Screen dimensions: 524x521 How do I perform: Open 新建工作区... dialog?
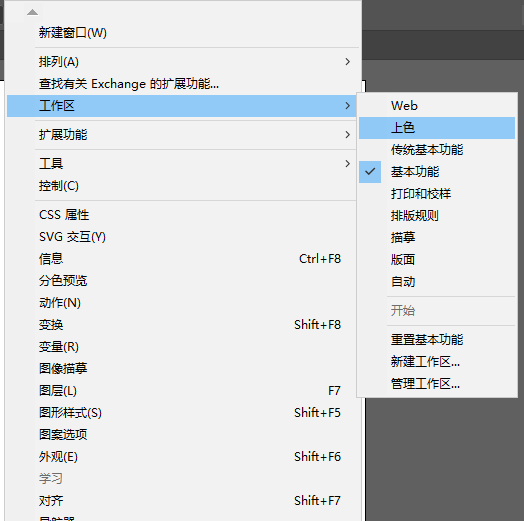pos(437,362)
